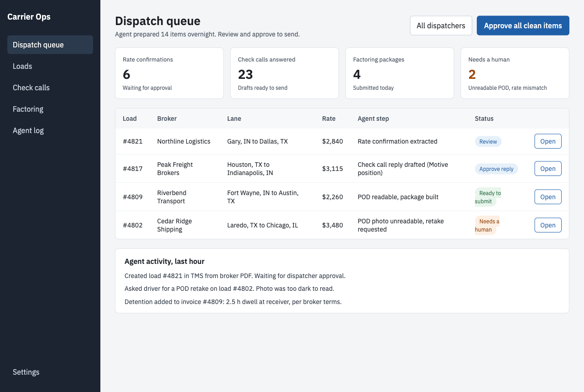Open Check calls in the sidebar
This screenshot has width=584, height=392.
[50, 88]
